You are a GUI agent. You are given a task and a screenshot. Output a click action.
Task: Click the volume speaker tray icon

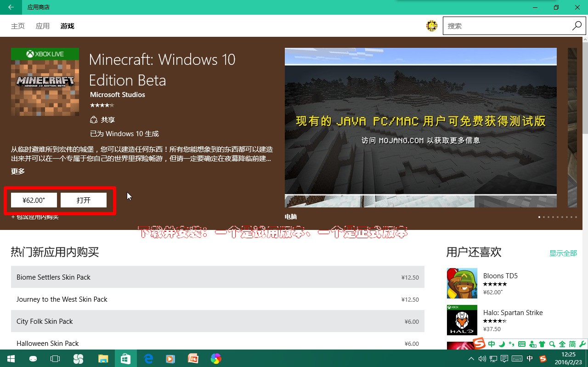point(482,358)
